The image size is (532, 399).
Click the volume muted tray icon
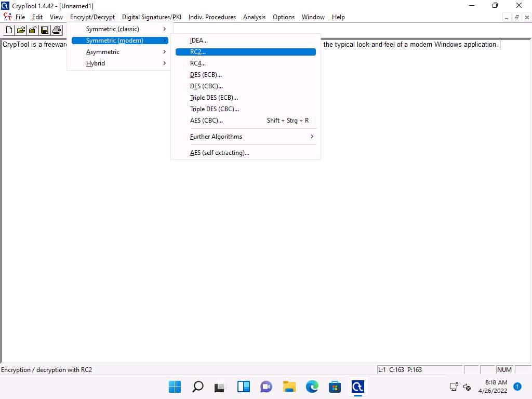(x=467, y=387)
